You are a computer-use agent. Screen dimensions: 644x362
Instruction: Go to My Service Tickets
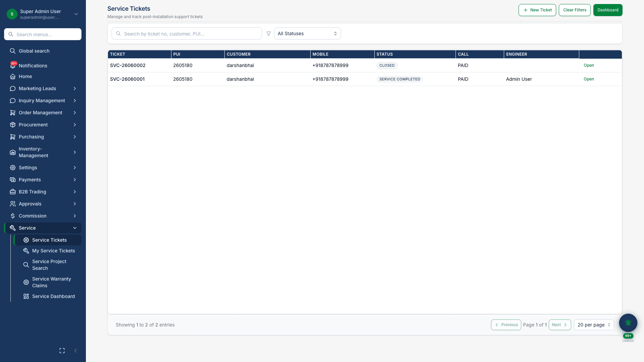click(48, 251)
